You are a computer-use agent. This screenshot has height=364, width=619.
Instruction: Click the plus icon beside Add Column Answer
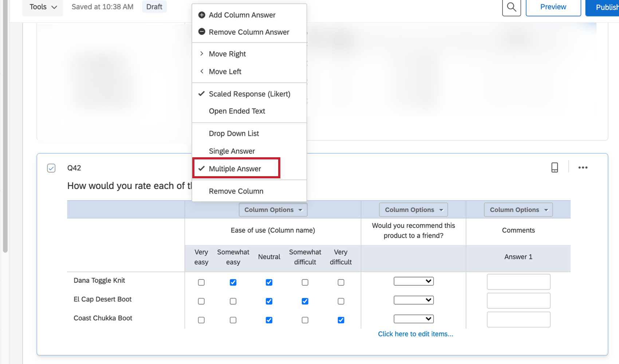point(201,15)
